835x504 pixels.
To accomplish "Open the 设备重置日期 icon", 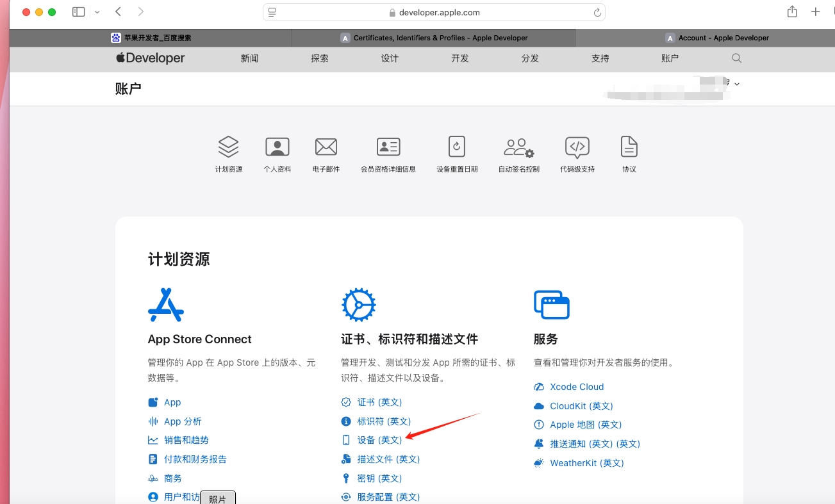I will (x=457, y=147).
